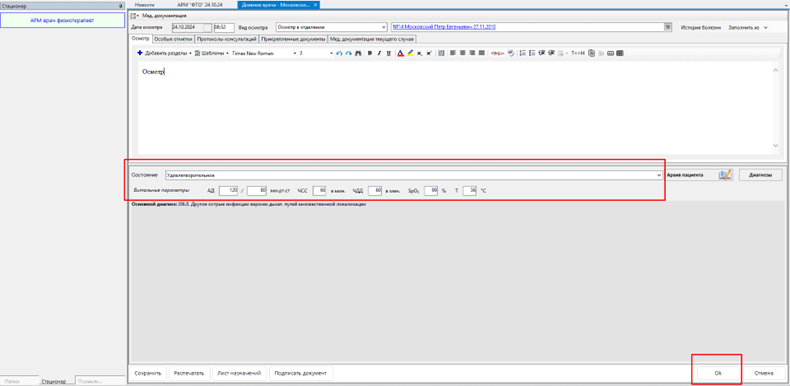The height and width of the screenshot is (386, 790).
Task: Align text left
Action: coord(453,53)
